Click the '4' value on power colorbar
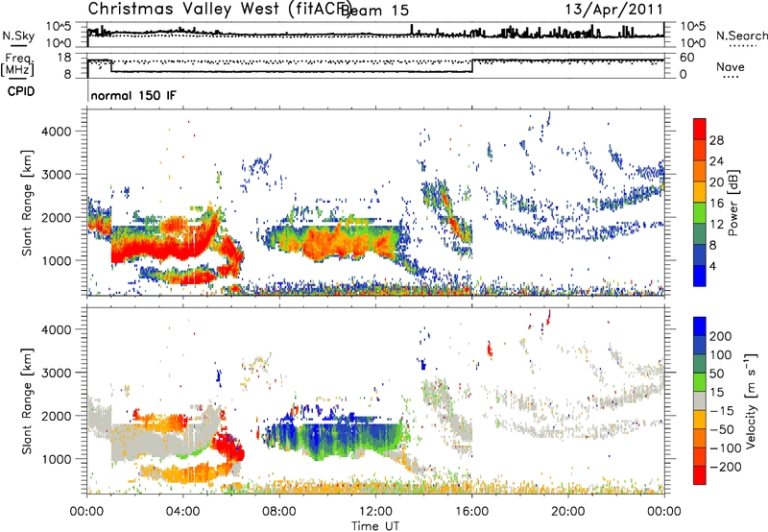Viewport: 768px width, 532px height. click(712, 266)
